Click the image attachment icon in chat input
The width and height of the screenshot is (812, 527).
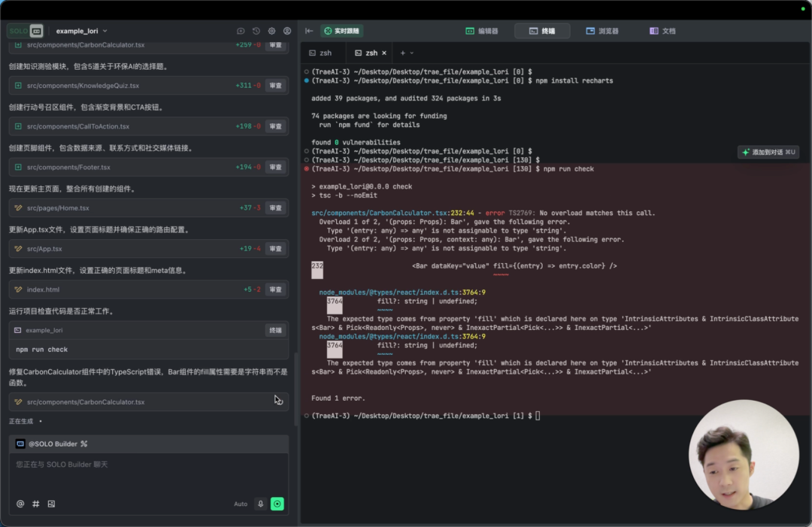[51, 504]
